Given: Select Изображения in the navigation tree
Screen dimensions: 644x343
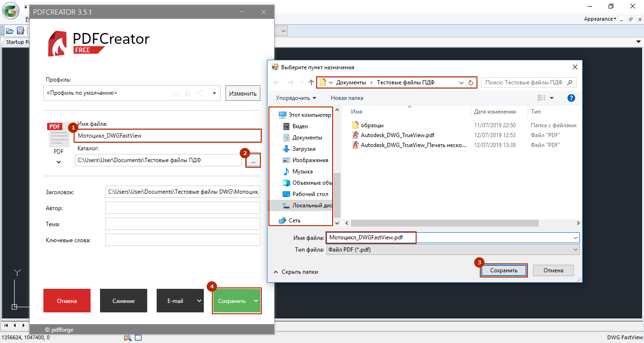Looking at the screenshot, I should 305,160.
